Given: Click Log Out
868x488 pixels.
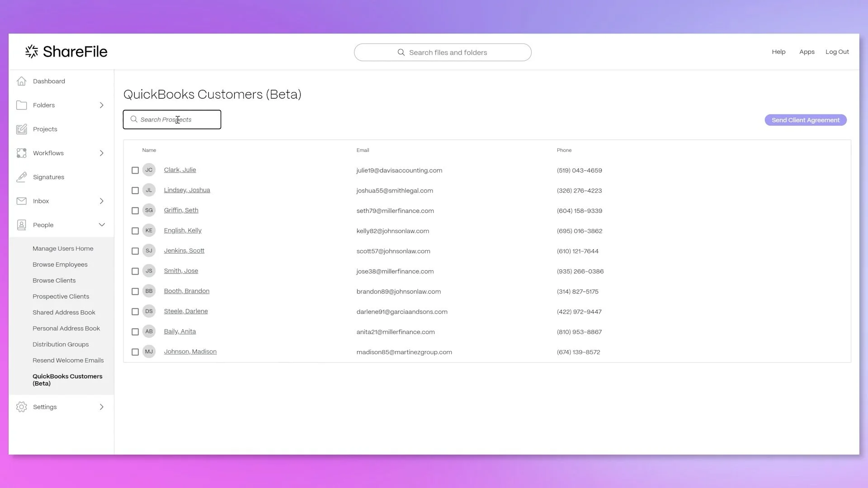Looking at the screenshot, I should (837, 52).
